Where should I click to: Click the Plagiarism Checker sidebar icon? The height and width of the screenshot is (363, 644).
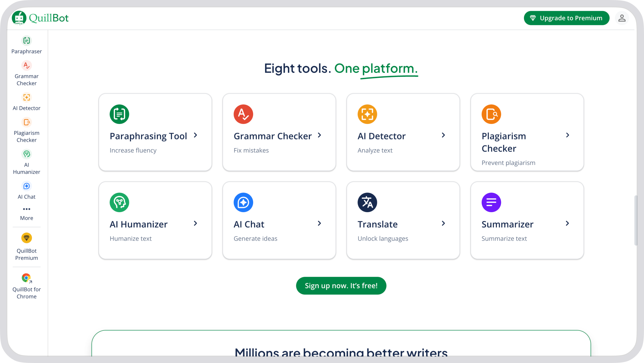coord(27,123)
